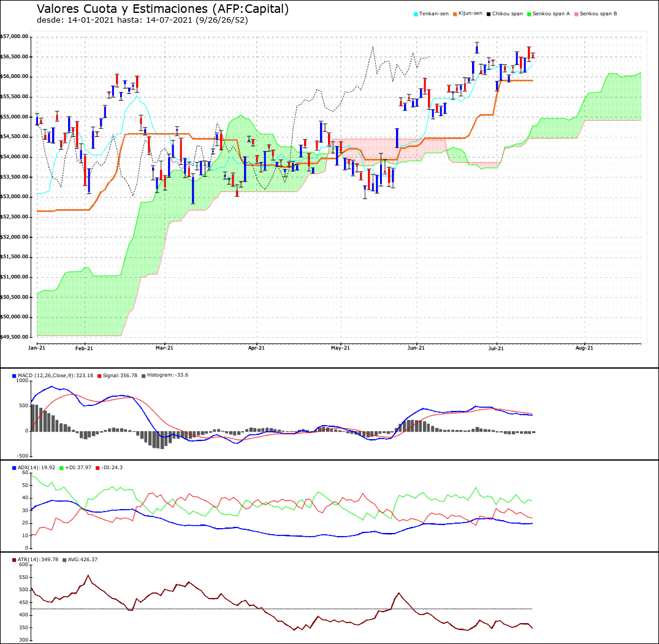The width and height of the screenshot is (659, 644).
Task: Click the $55,000.00 price axis label
Action: (x=14, y=117)
